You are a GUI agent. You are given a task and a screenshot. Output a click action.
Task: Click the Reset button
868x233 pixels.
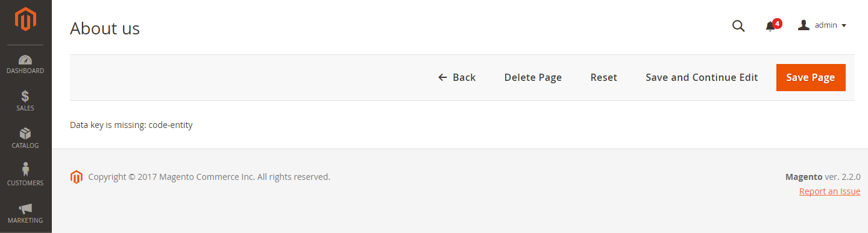coord(604,77)
